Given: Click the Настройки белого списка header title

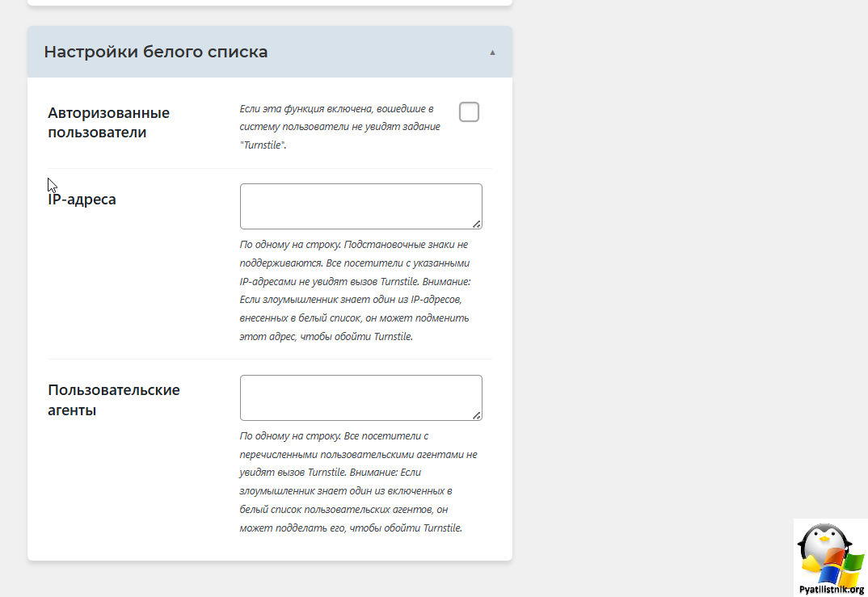Looking at the screenshot, I should (x=155, y=52).
